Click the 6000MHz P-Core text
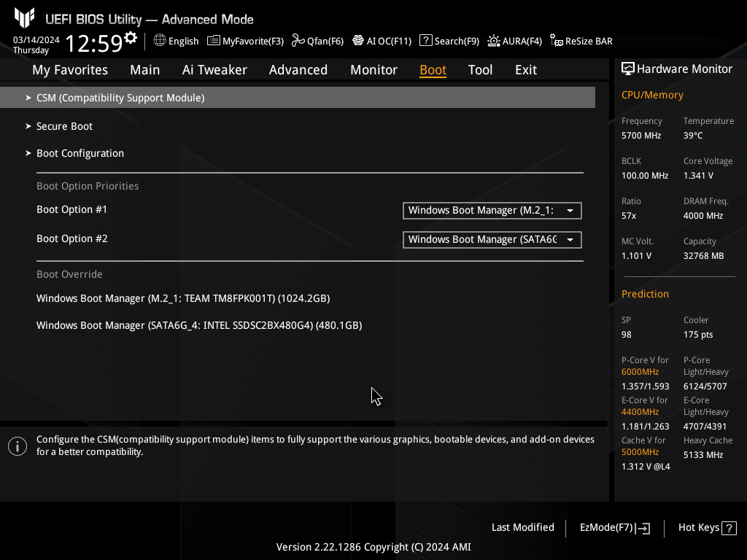Image resolution: width=747 pixels, height=560 pixels. (640, 372)
